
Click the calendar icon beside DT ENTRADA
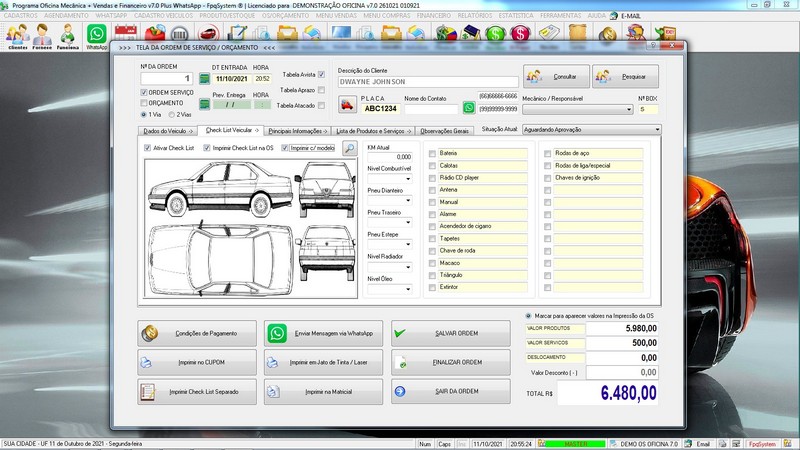[204, 78]
